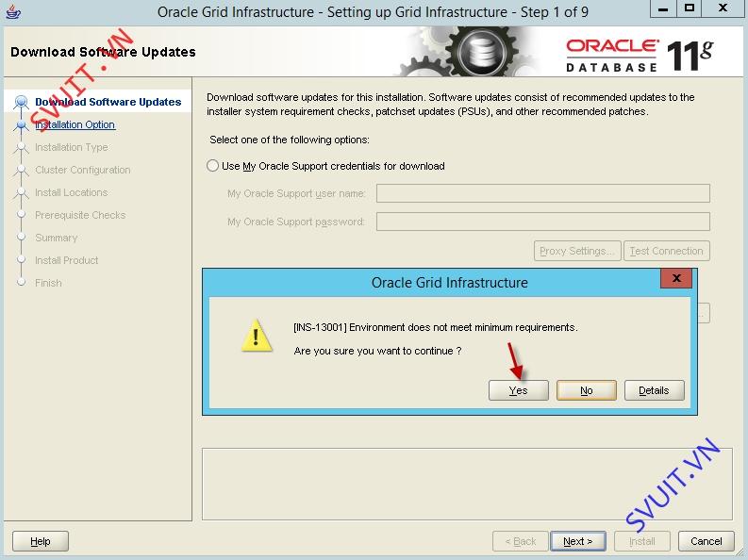Select Download Software Updates step

[108, 102]
